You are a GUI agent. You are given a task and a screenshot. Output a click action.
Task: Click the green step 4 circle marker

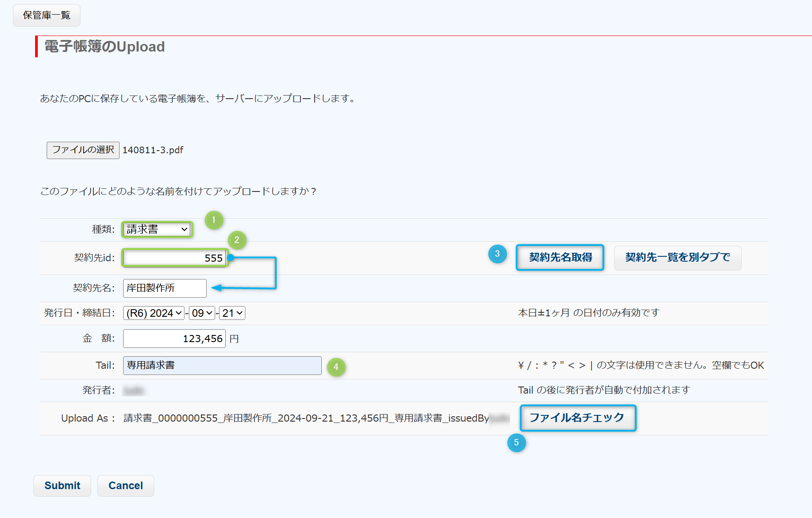tap(336, 367)
